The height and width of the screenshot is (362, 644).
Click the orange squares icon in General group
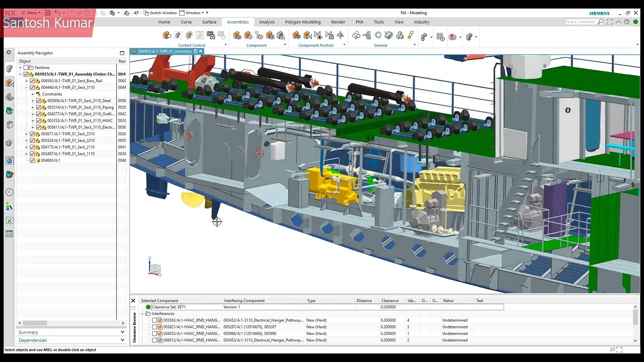(411, 35)
